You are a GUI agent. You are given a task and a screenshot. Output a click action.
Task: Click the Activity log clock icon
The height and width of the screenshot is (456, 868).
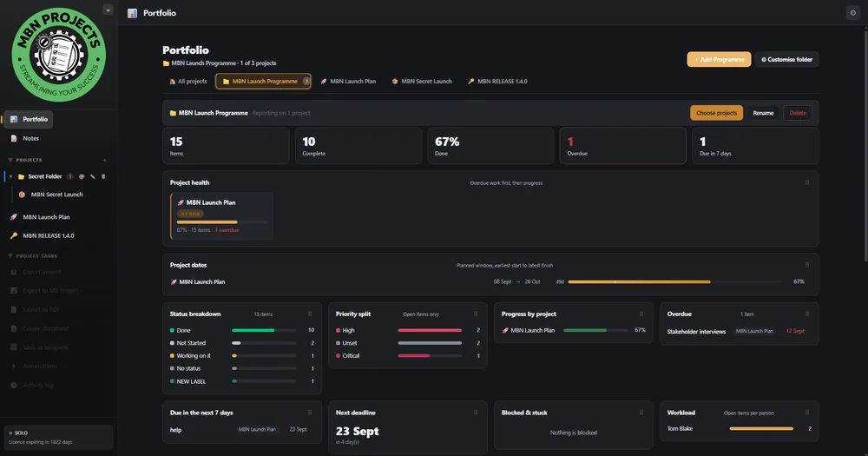(14, 385)
